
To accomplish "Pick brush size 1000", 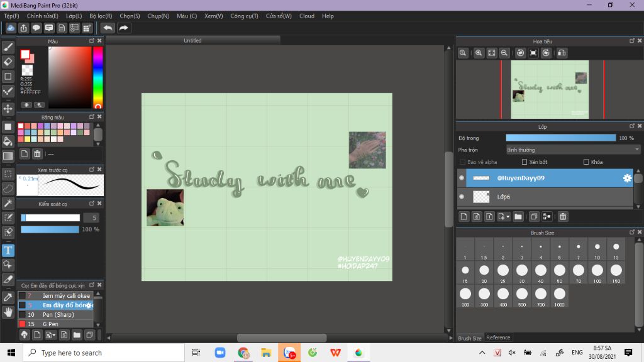I will pos(559,297).
